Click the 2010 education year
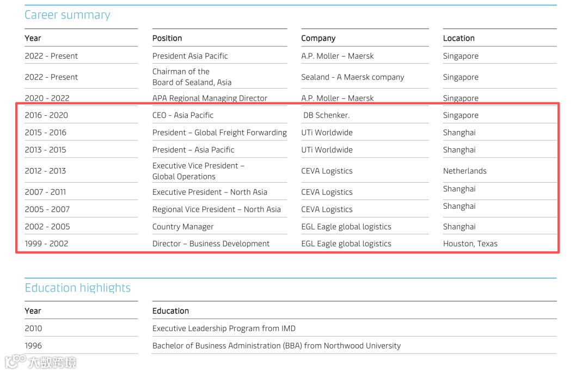Viewport: 588px width, 373px height. (x=33, y=328)
